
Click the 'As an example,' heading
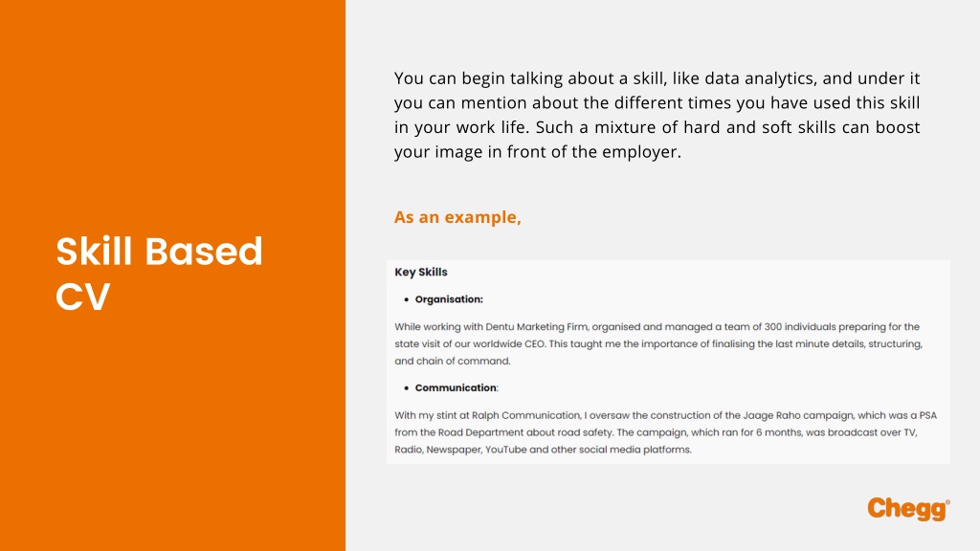click(457, 217)
